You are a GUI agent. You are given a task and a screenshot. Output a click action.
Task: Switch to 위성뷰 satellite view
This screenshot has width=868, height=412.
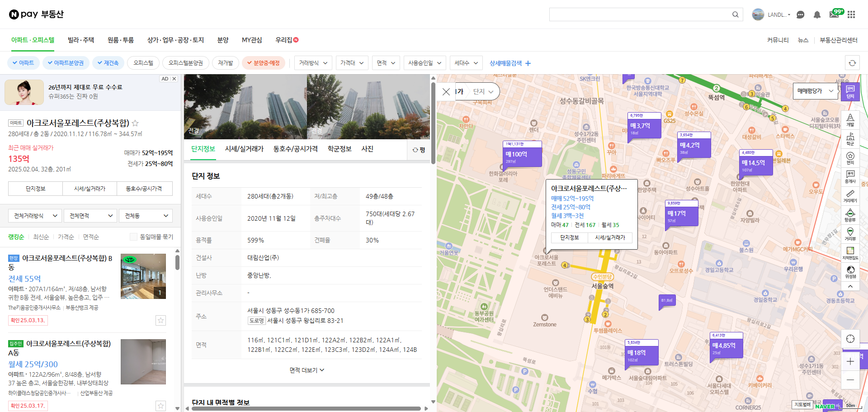click(x=850, y=272)
